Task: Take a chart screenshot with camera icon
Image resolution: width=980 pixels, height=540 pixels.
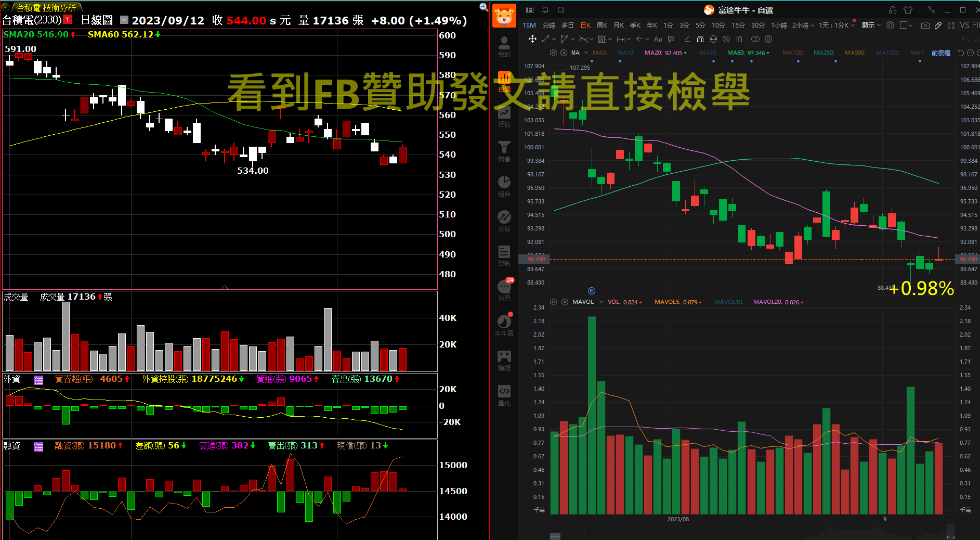Action: coord(925,25)
